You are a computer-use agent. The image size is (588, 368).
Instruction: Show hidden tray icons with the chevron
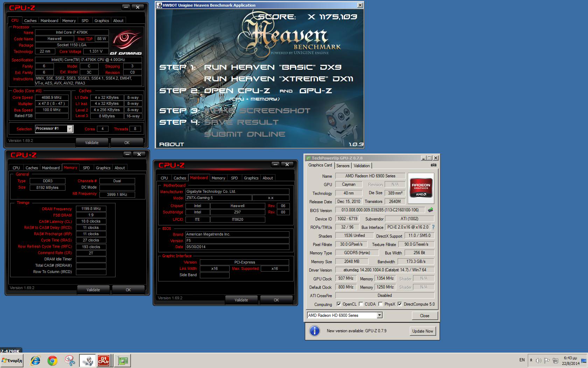click(x=531, y=360)
